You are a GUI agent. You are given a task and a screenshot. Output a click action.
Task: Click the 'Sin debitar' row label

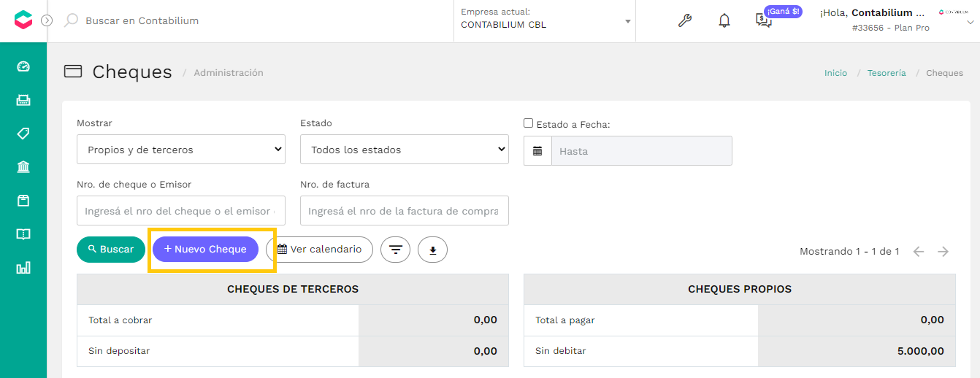click(x=561, y=351)
